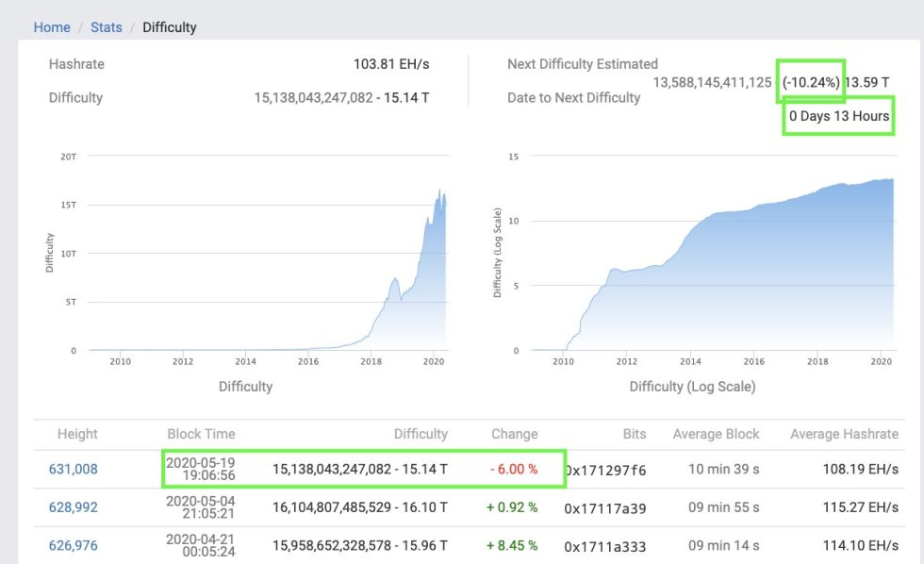Click the Bits value 0x171297f6

click(607, 468)
